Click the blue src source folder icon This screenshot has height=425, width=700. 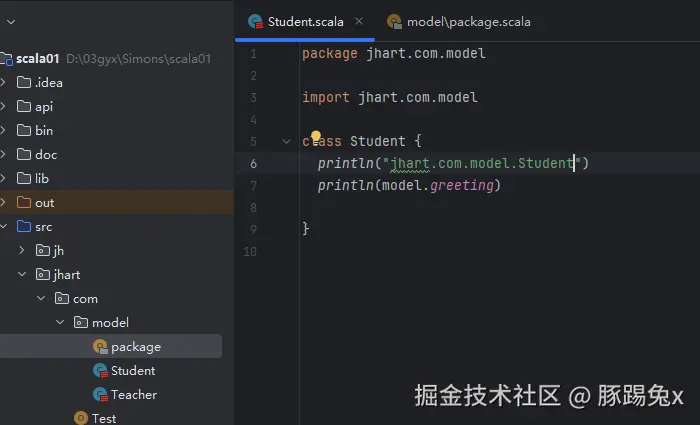24,226
